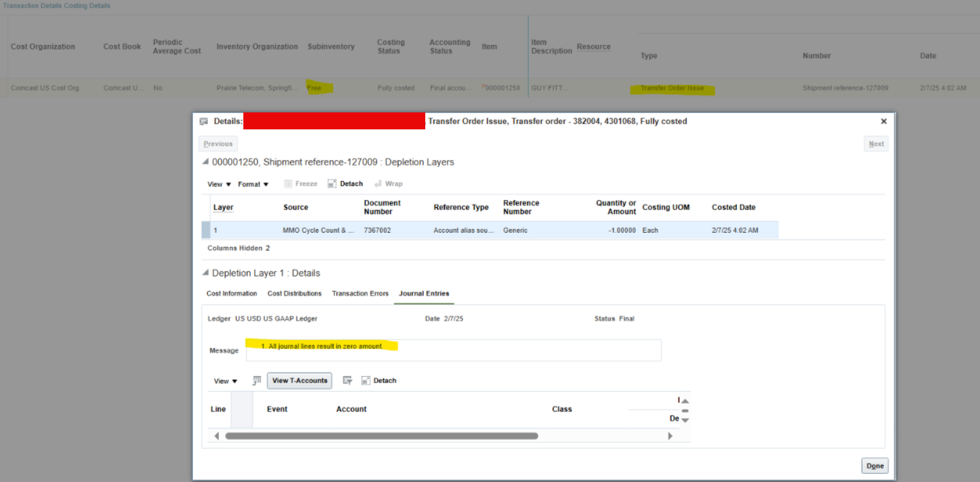Switch to the Cost Distributions tab
Viewport: 980px width, 482px height.
294,293
